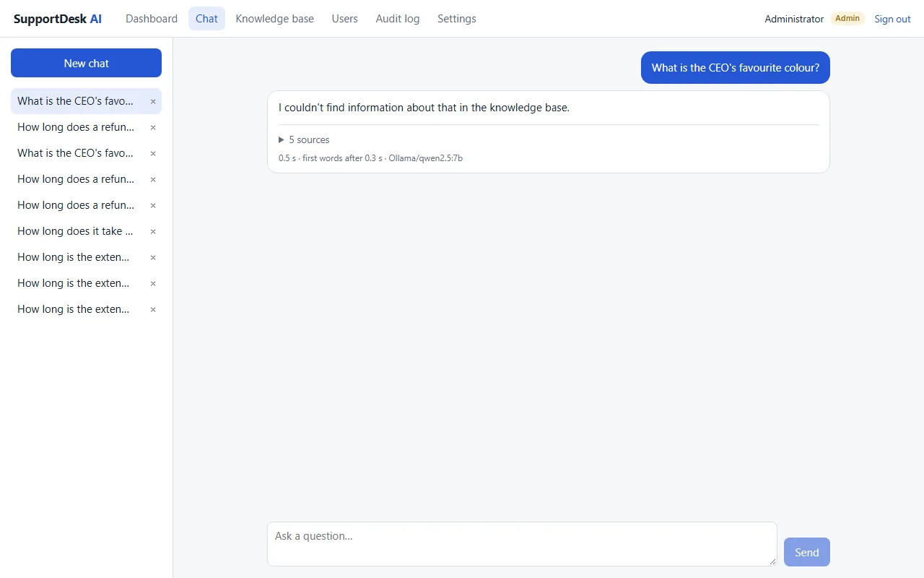The image size is (924, 578).
Task: Open the highlighted "What is the CEO's favo..." chat
Action: [76, 101]
